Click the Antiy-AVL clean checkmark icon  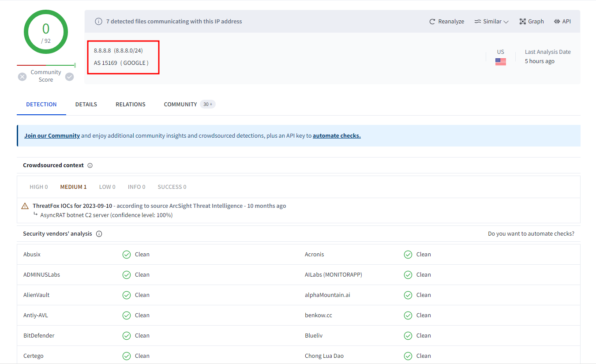click(127, 315)
